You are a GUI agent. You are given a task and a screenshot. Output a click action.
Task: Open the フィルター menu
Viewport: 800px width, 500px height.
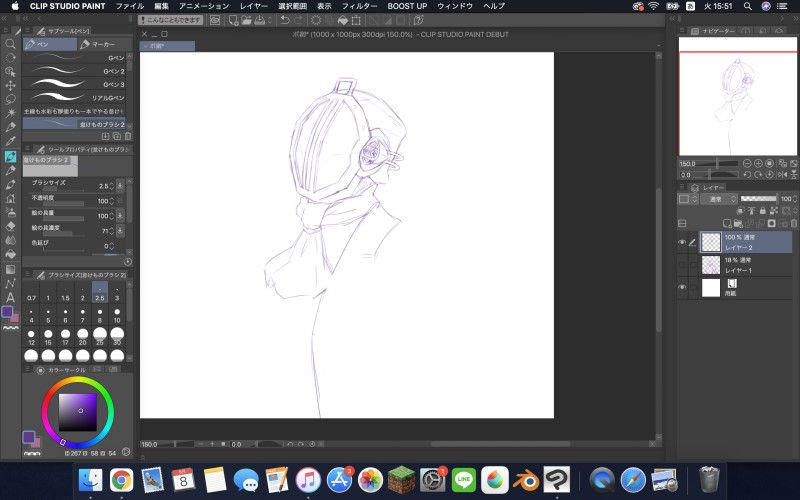click(359, 6)
